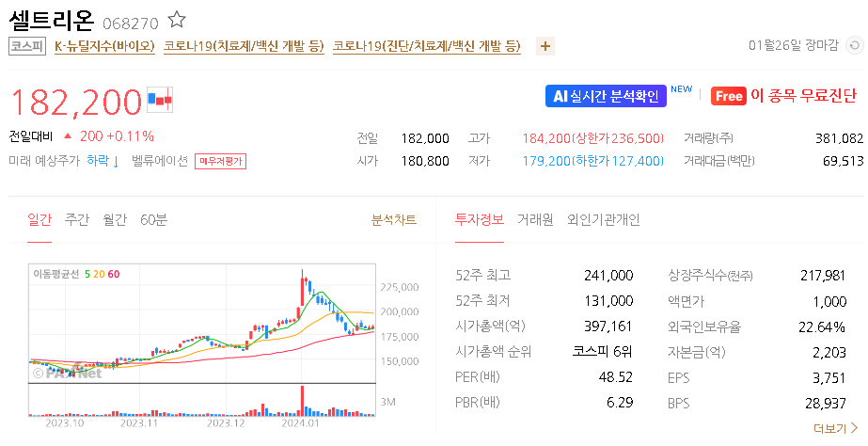Click the 20-day moving average legend number
868x446 pixels.
pos(99,274)
